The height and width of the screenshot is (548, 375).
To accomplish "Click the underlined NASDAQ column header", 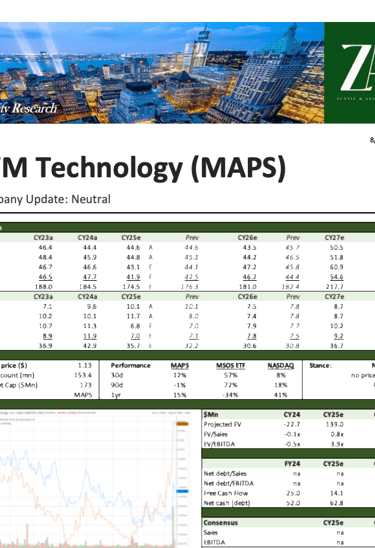I will [281, 366].
